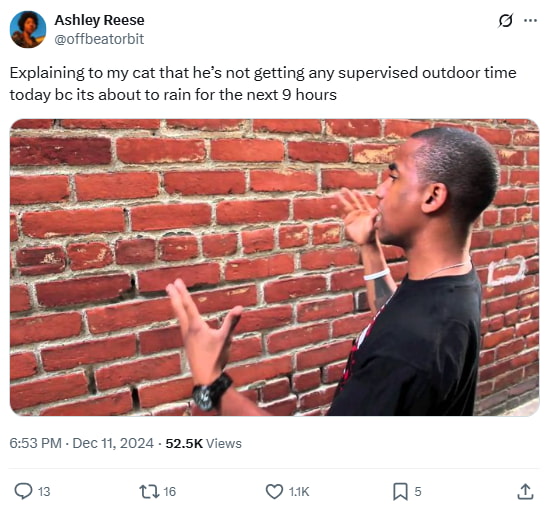This screenshot has height=508, width=548.
Task: Open Ashley Reese's profile picture
Action: pyautogui.click(x=28, y=29)
